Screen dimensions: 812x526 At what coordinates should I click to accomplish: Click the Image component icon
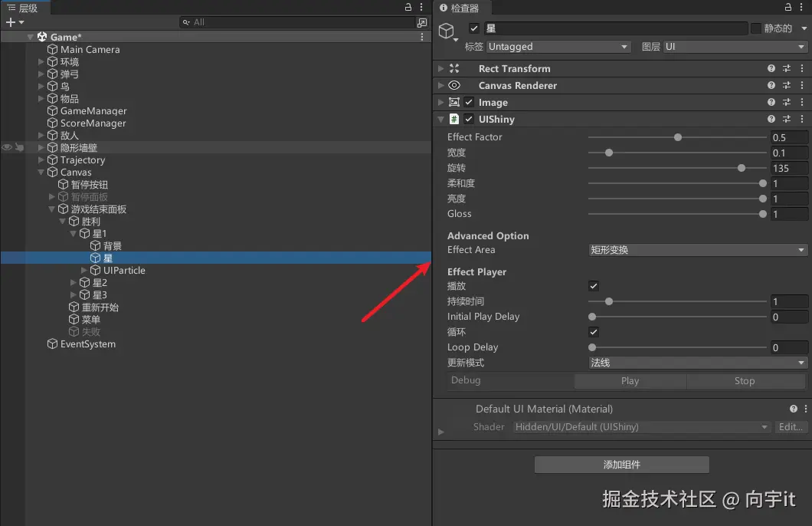click(454, 102)
